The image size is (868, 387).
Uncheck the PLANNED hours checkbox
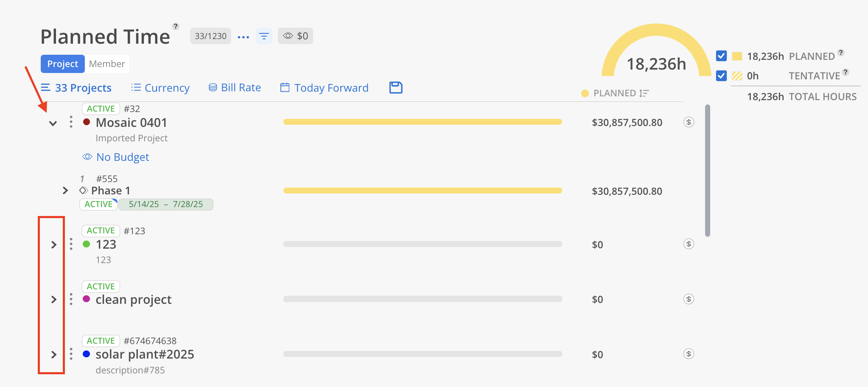721,56
